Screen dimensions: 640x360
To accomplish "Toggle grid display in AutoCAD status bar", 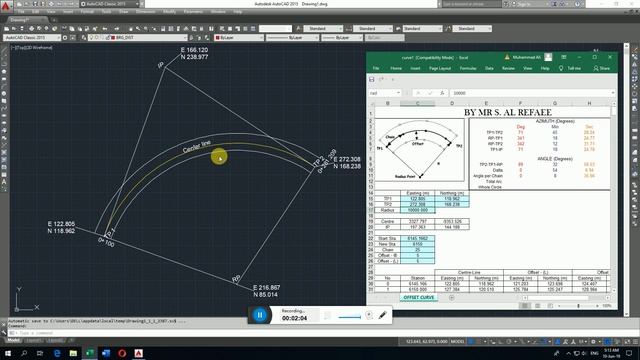I will click(x=471, y=342).
